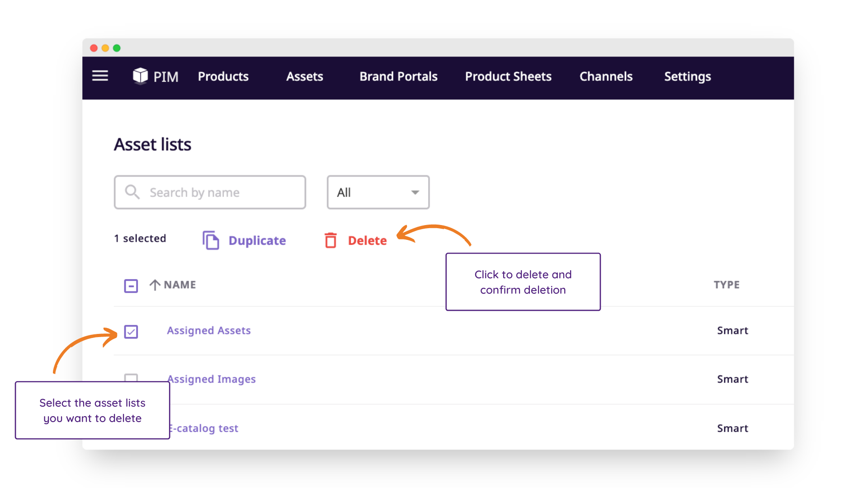Go to the Assets section
This screenshot has height=488, width=868.
304,76
